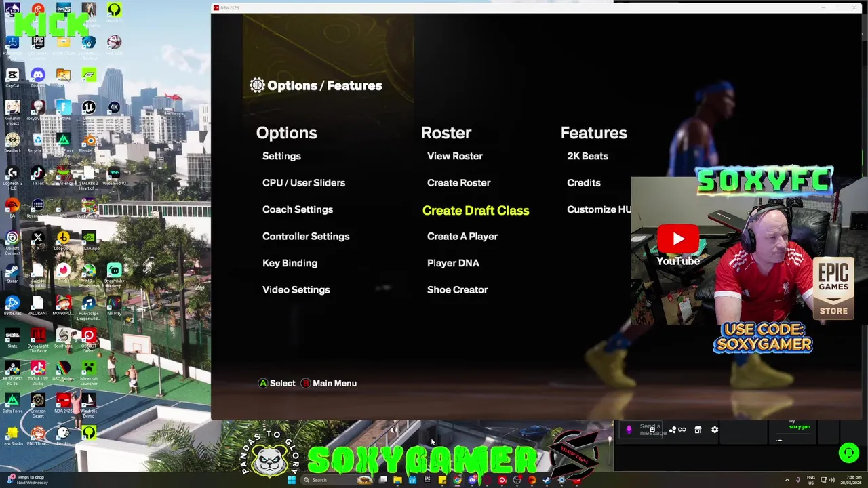The height and width of the screenshot is (488, 868).
Task: Open Ubisoft Connect desktop shortcut
Action: [12, 243]
